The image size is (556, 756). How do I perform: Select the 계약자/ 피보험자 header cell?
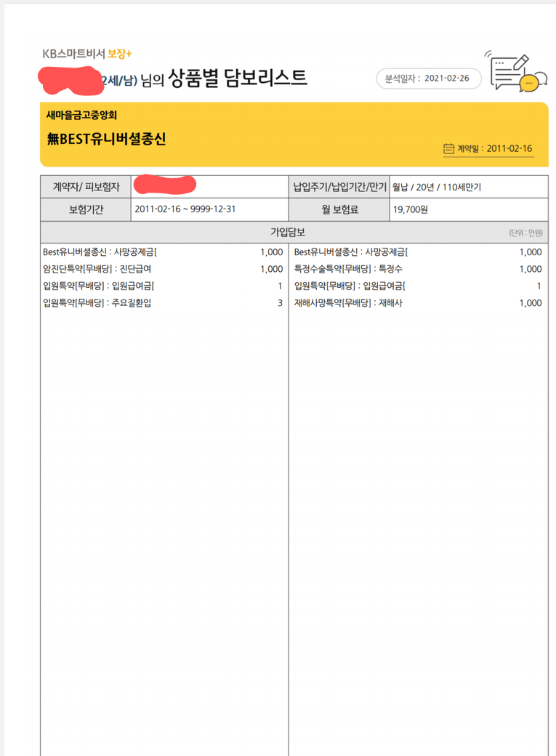[x=86, y=187]
